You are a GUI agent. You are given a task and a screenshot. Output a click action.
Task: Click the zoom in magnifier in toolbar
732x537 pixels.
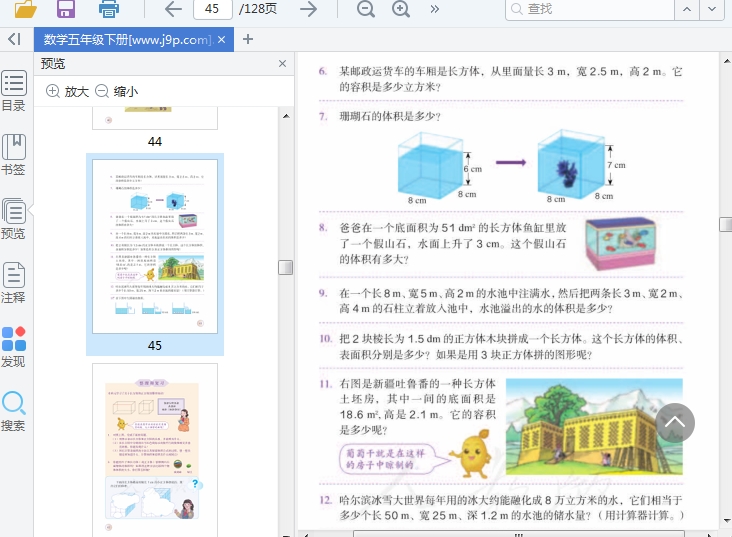coord(401,9)
